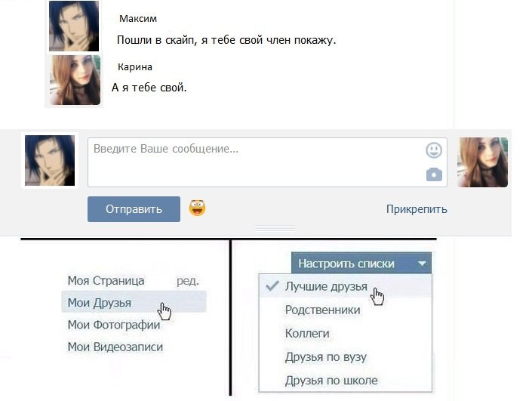The width and height of the screenshot is (532, 401).
Task: Select the Друзья по вузу list option
Action: (x=326, y=357)
